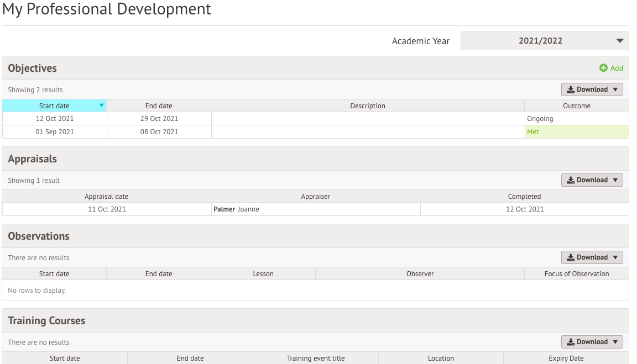Download the Observations table
The image size is (637, 364).
(x=592, y=257)
